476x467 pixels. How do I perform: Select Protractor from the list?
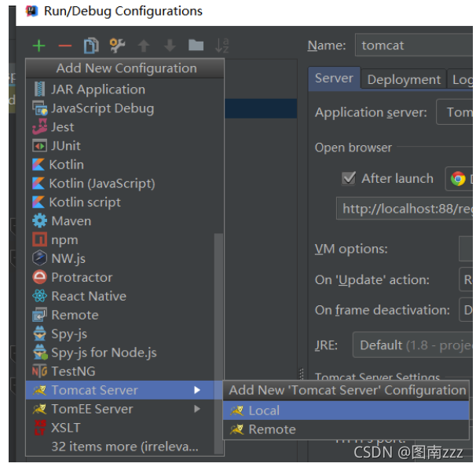click(x=120, y=278)
